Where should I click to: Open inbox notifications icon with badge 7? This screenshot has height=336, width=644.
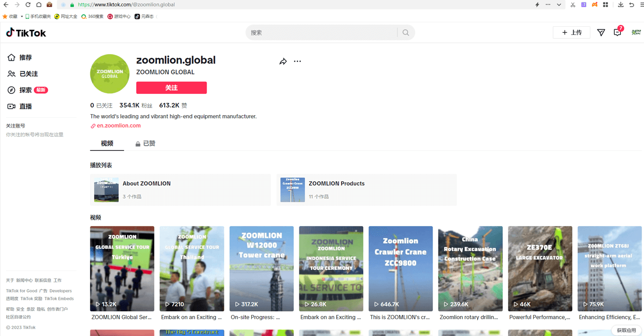point(618,32)
